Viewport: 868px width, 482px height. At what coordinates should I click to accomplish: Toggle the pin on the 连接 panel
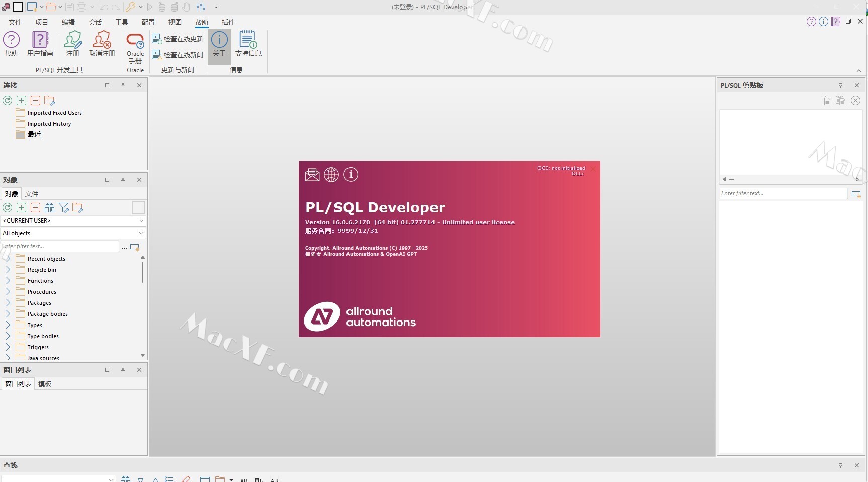[123, 86]
